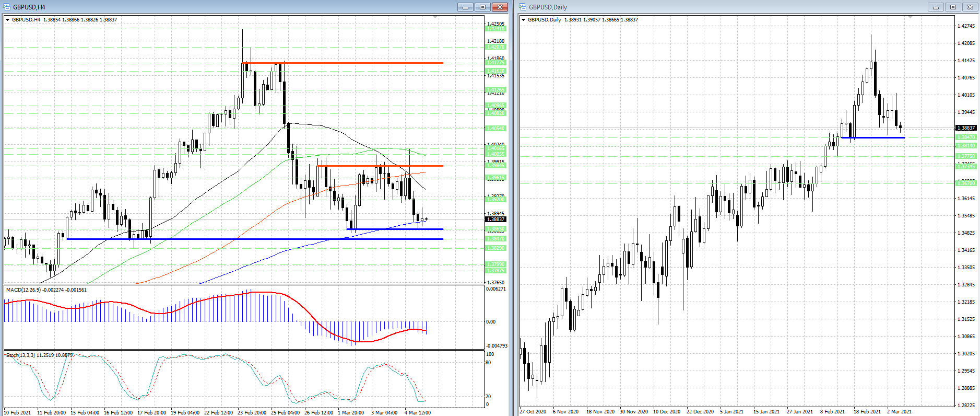Select the blue support line on Daily chart
The image size is (980, 416).
[872, 137]
